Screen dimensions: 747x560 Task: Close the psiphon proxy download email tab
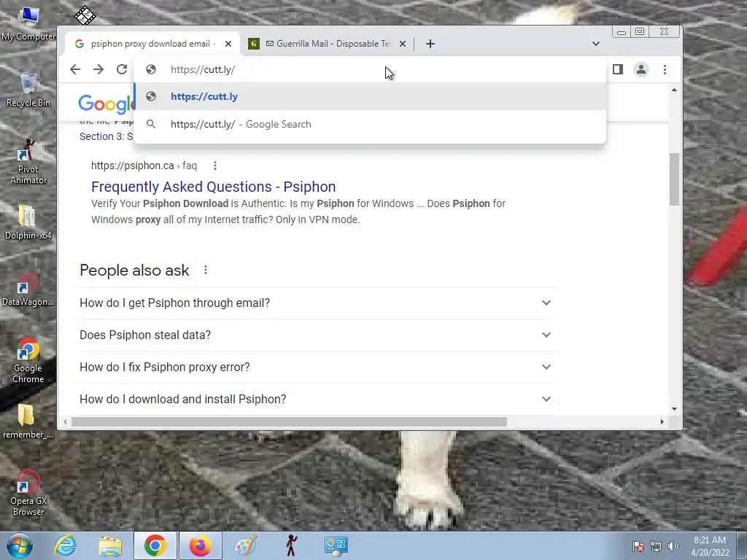[228, 44]
